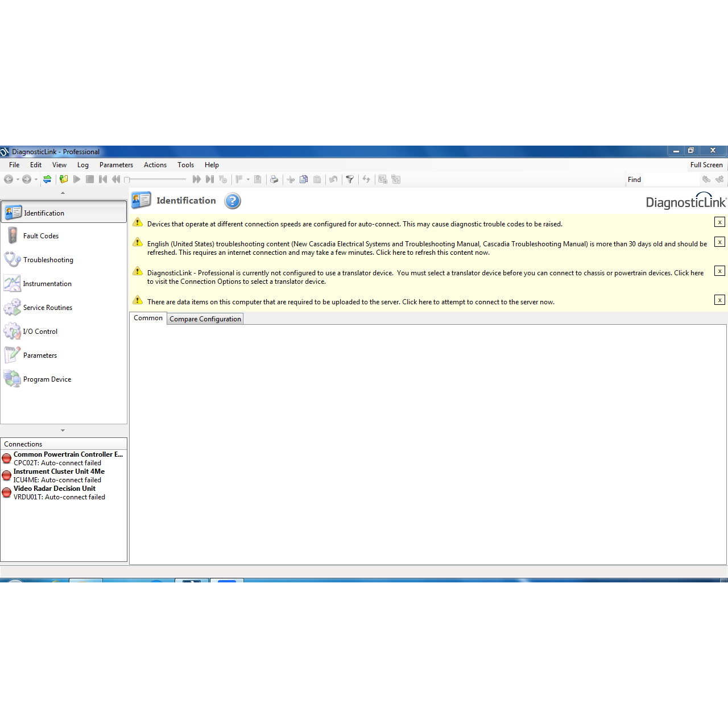728x728 pixels.
Task: Open the Tools menu
Action: 185,165
